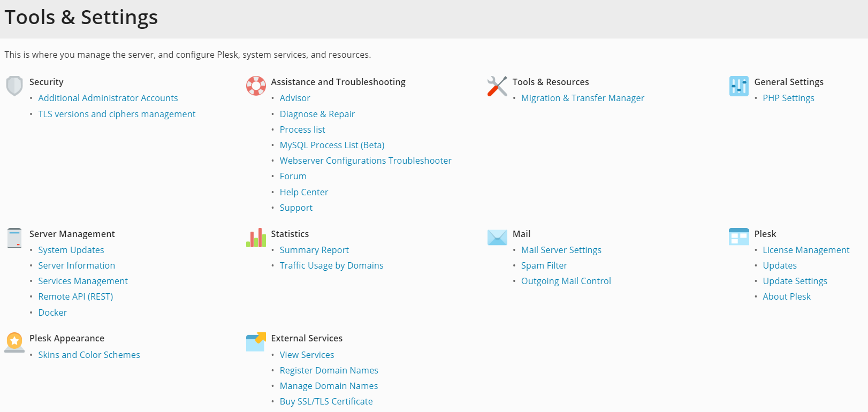Click the Mail section heading
Screen dimensions: 868x412
click(522, 234)
